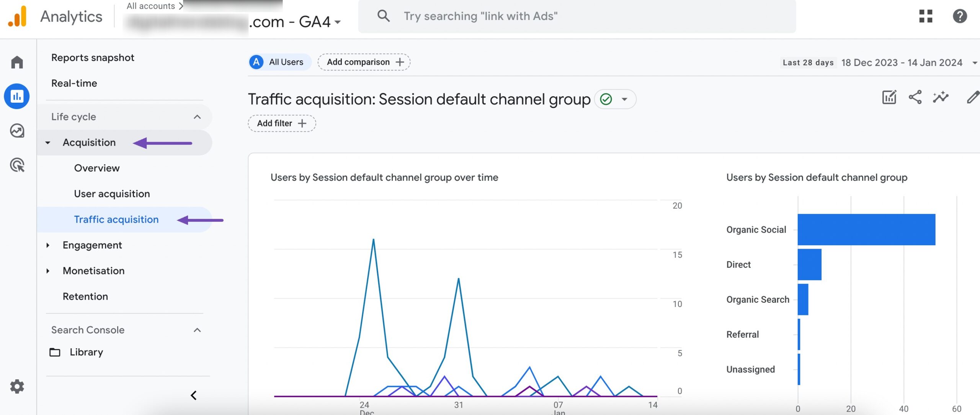Open the Explore icon in the sidebar
The image size is (980, 415).
tap(17, 131)
